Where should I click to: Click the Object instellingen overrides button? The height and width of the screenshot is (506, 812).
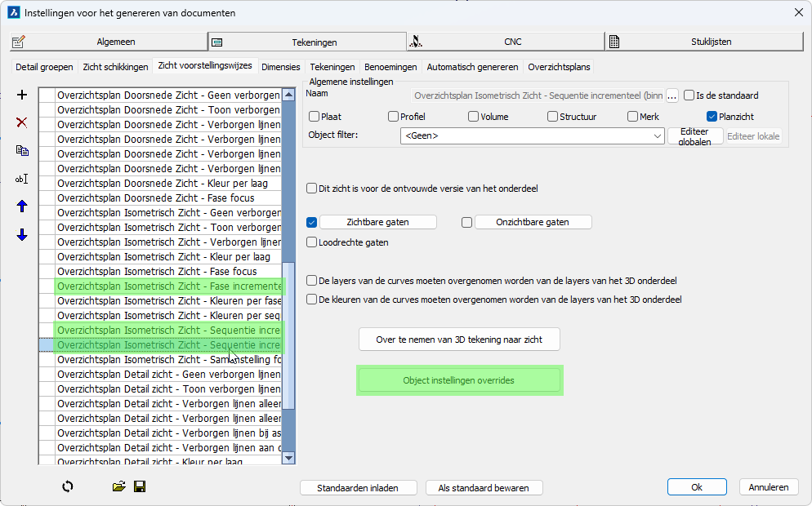point(459,380)
